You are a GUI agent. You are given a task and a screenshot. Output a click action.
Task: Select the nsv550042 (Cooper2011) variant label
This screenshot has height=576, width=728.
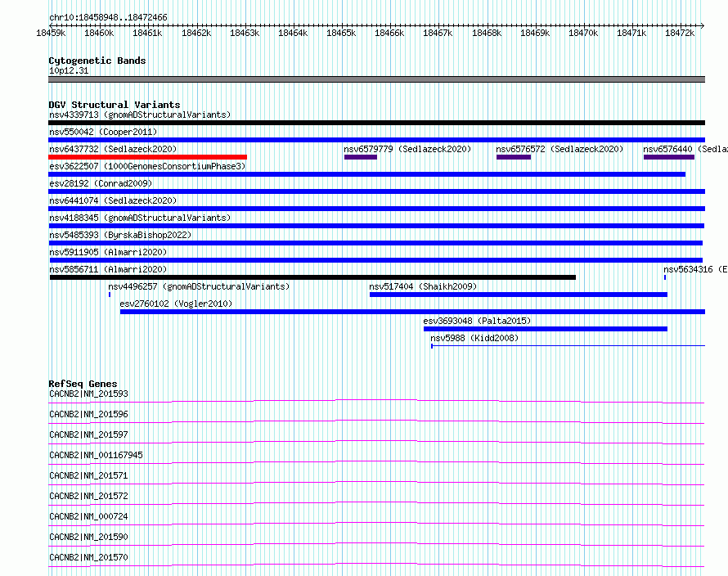pyautogui.click(x=103, y=132)
